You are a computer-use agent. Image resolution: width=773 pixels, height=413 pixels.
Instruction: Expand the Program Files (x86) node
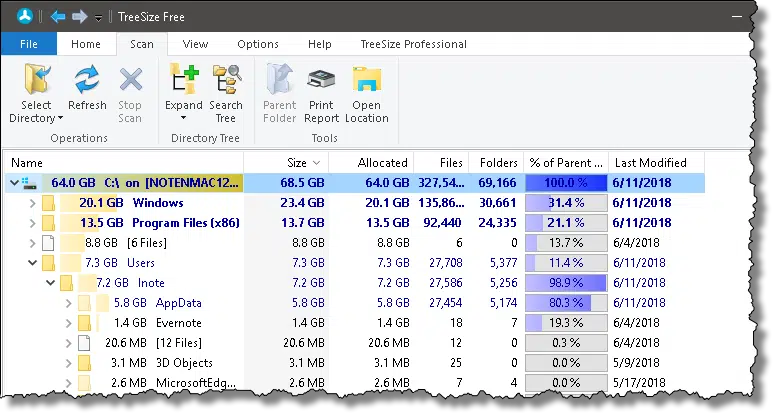pos(33,223)
